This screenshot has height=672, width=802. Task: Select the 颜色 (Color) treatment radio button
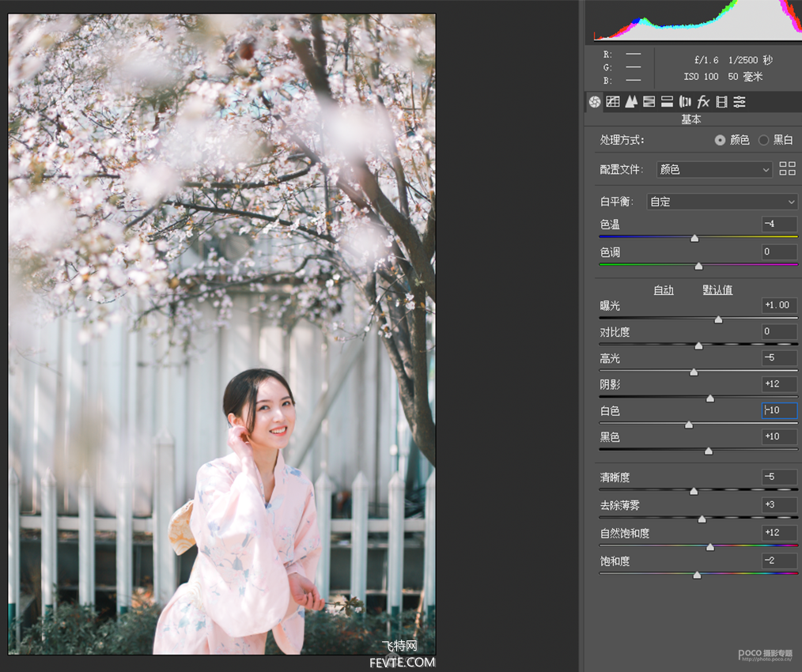720,140
